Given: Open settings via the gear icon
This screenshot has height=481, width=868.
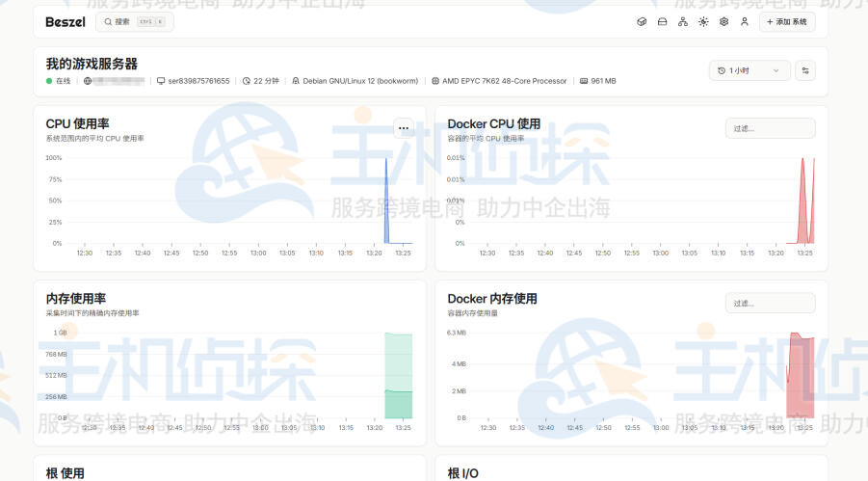Looking at the screenshot, I should click(723, 22).
